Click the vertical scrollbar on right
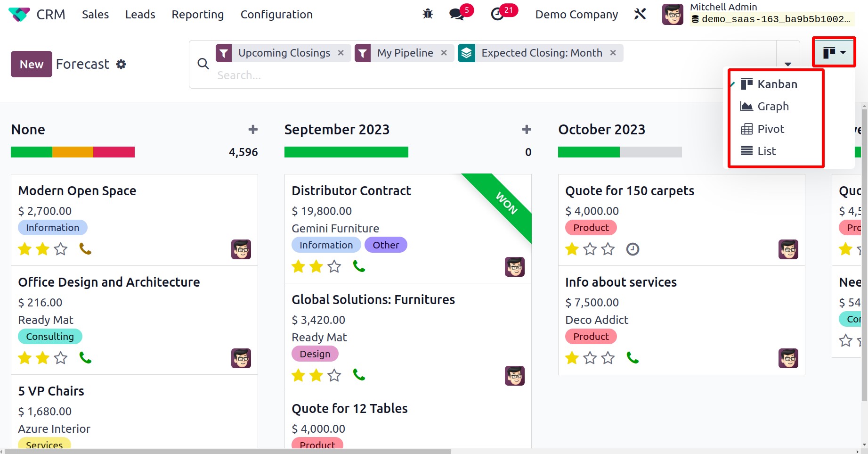The height and width of the screenshot is (454, 868). 864,255
